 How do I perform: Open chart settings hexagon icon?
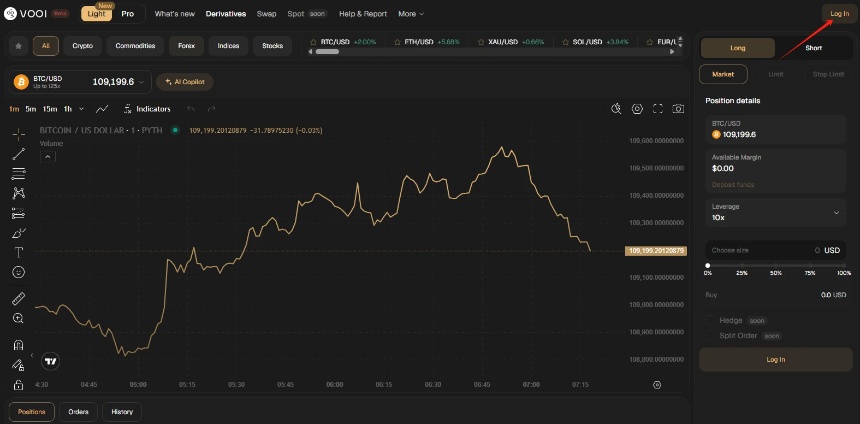[x=638, y=109]
